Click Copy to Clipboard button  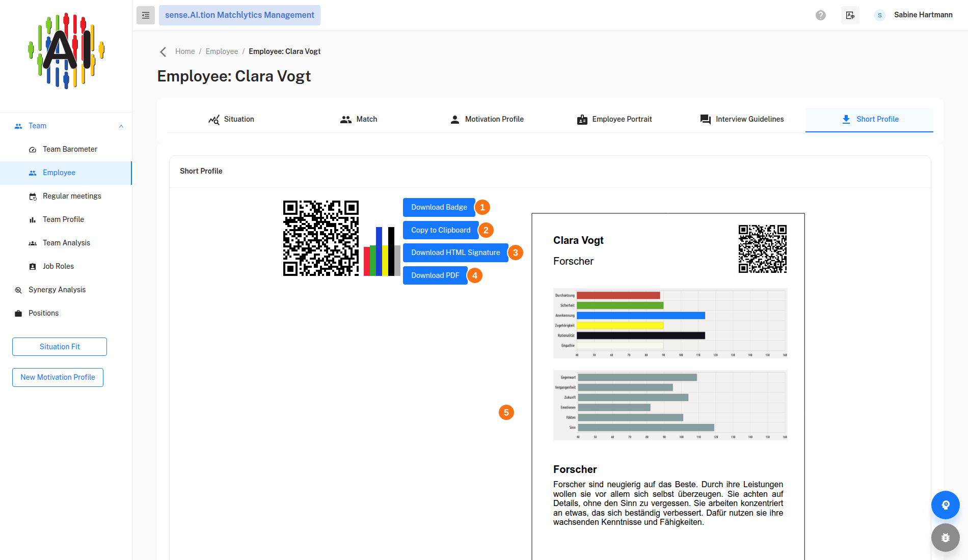point(441,230)
